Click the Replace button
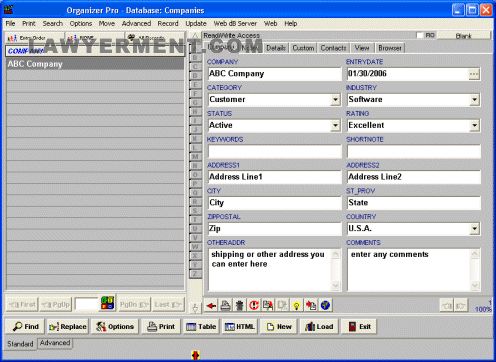 tap(68, 327)
